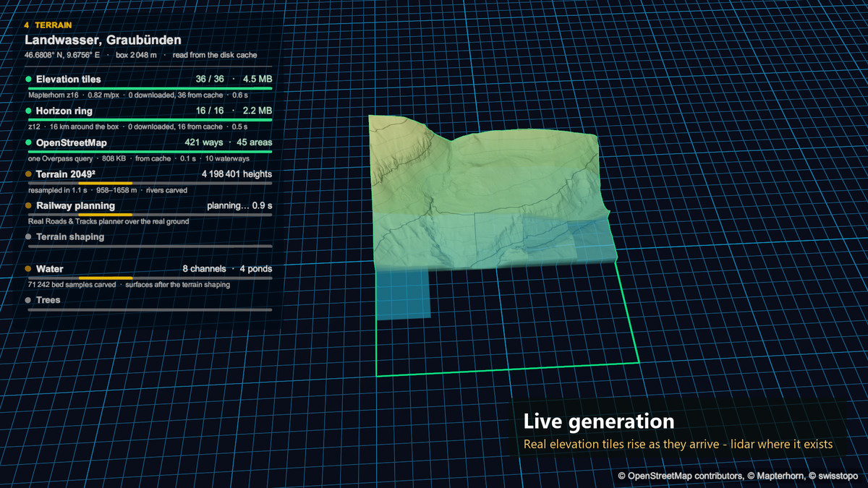This screenshot has height=488, width=868.
Task: Click the green status dot beside Elevation tiles
Action: coord(28,79)
